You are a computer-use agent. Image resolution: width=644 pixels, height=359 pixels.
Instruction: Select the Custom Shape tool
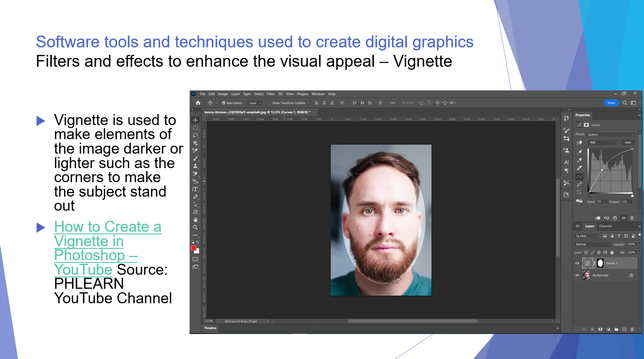pos(195,212)
